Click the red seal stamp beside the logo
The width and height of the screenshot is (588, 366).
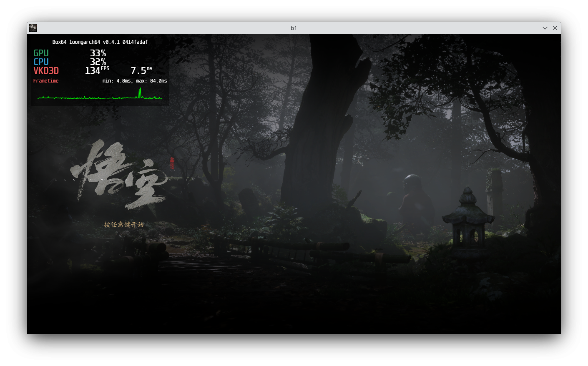point(172,163)
